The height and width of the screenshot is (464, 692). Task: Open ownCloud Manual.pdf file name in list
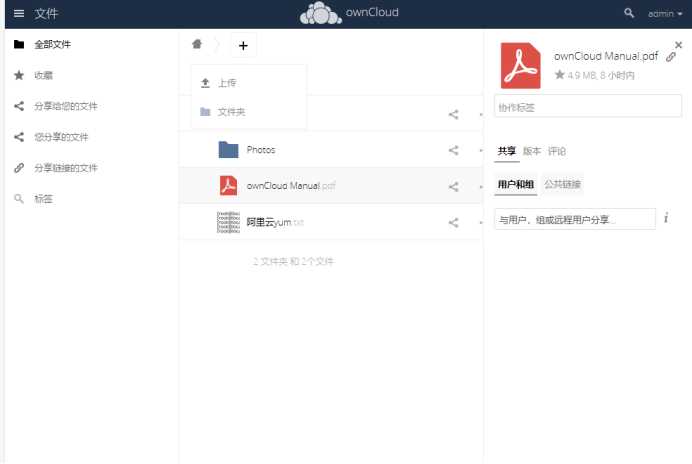tap(291, 186)
